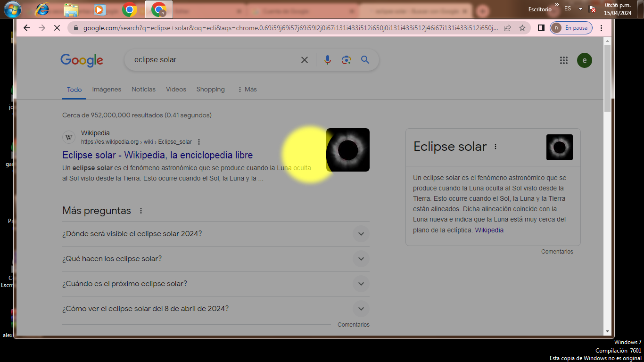Click the eclipse image in knowledge panel
Screen dimensions: 644x362
560,147
